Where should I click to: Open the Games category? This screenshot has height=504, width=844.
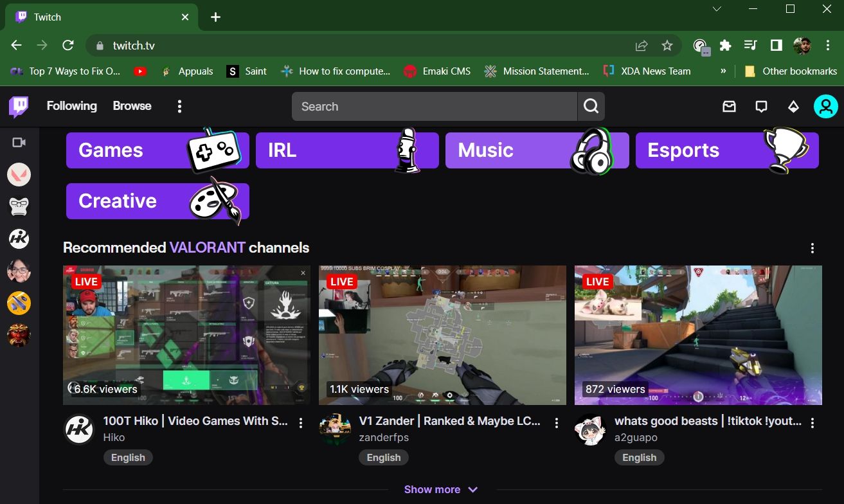coord(157,150)
